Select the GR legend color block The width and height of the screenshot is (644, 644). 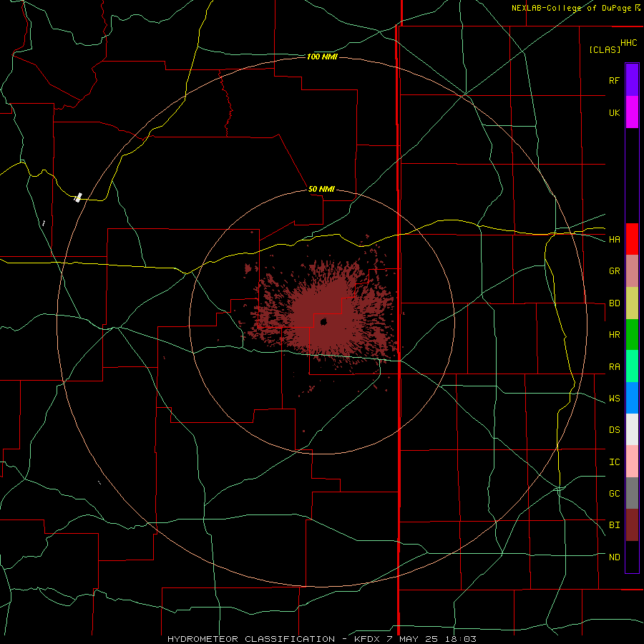point(632,270)
